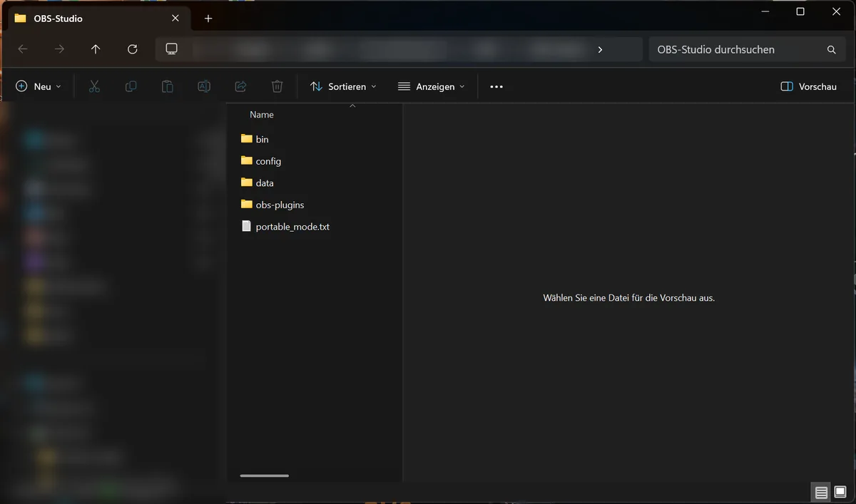Click the portable_mode.txt document icon
The width and height of the screenshot is (856, 504).
[x=247, y=226]
